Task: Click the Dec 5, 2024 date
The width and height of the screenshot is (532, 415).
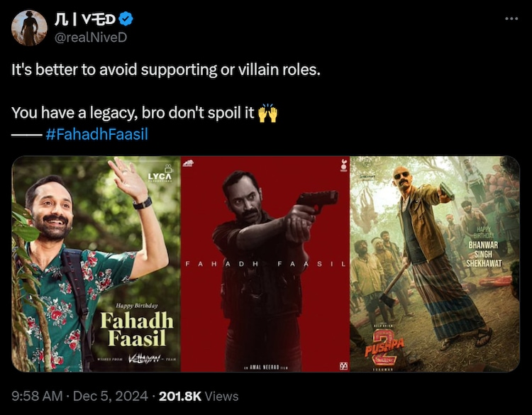Action: coord(111,396)
